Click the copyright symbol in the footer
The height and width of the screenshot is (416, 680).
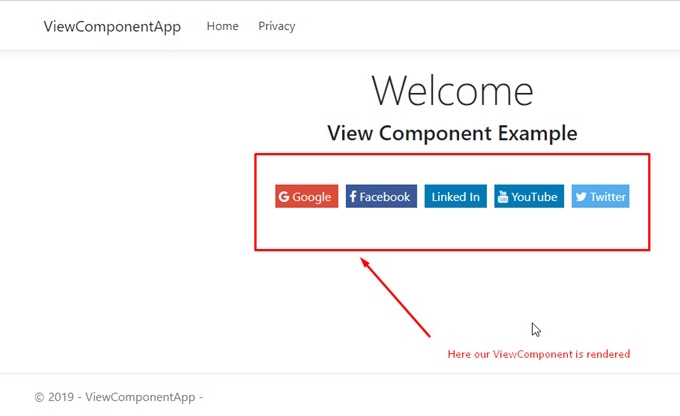39,397
